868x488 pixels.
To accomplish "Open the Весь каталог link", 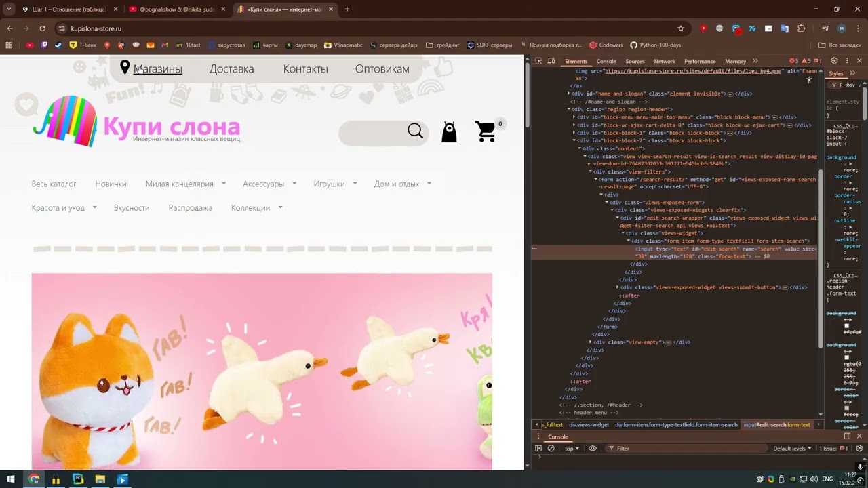I will [x=54, y=184].
